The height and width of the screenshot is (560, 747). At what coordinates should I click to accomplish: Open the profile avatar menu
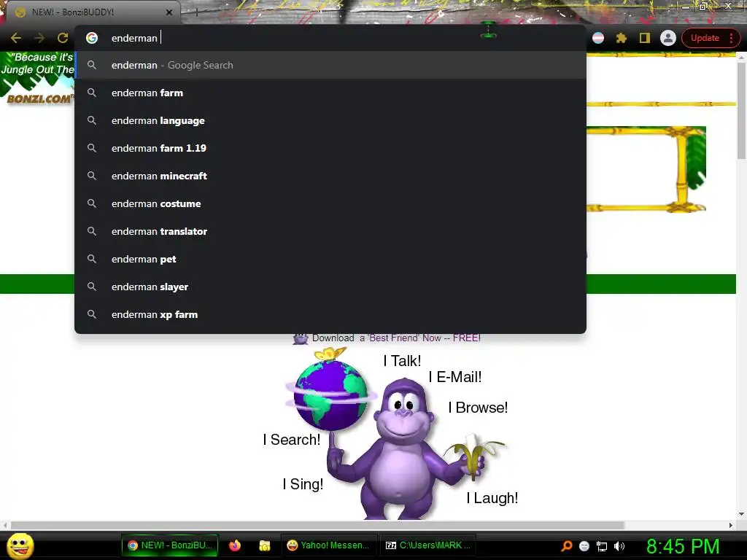click(668, 38)
